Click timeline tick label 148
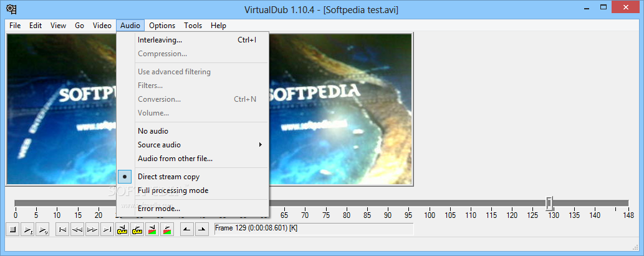 628,215
